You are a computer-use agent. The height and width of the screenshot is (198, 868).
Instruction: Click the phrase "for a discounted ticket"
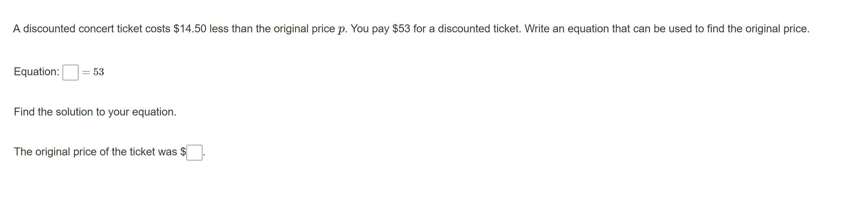[467, 29]
